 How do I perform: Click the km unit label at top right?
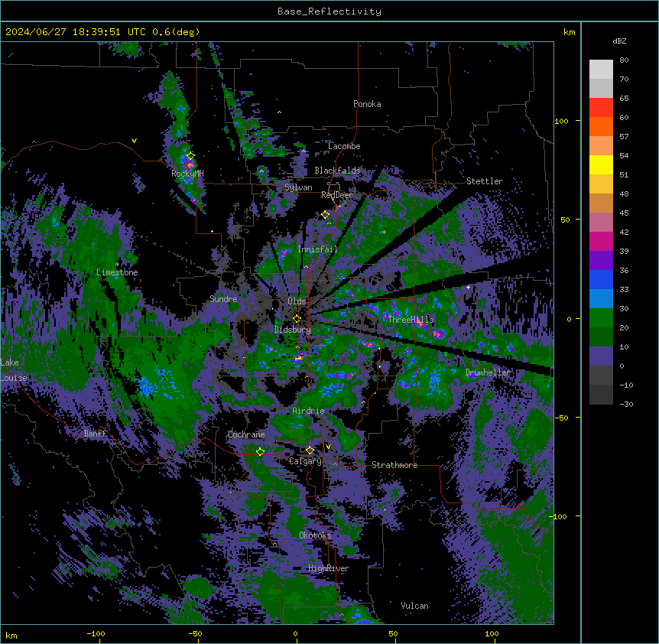(x=569, y=32)
